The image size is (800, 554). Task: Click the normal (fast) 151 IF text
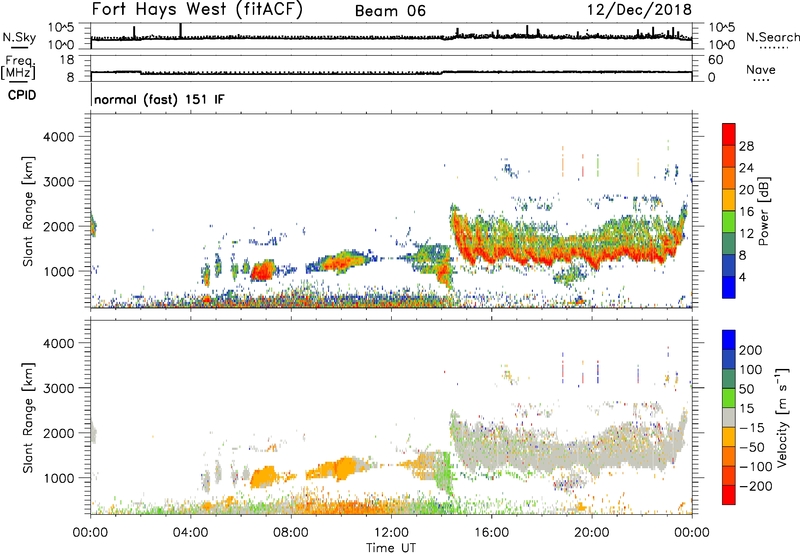(159, 99)
